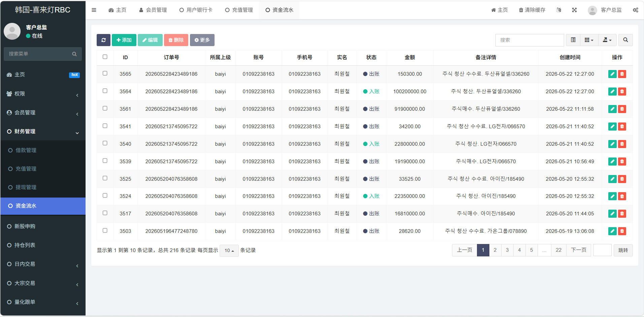Toggle the select-all checkbox in table header
644x317 pixels.
105,57
